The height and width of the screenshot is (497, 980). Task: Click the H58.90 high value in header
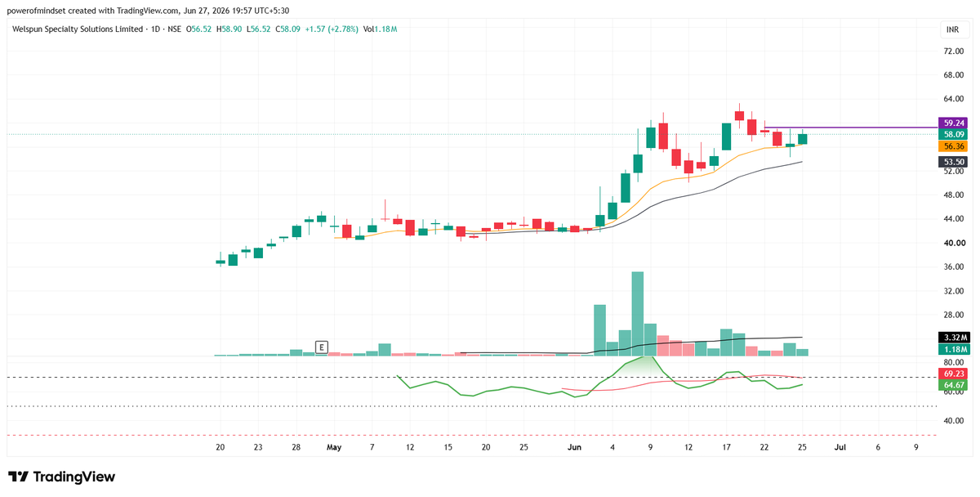point(230,29)
